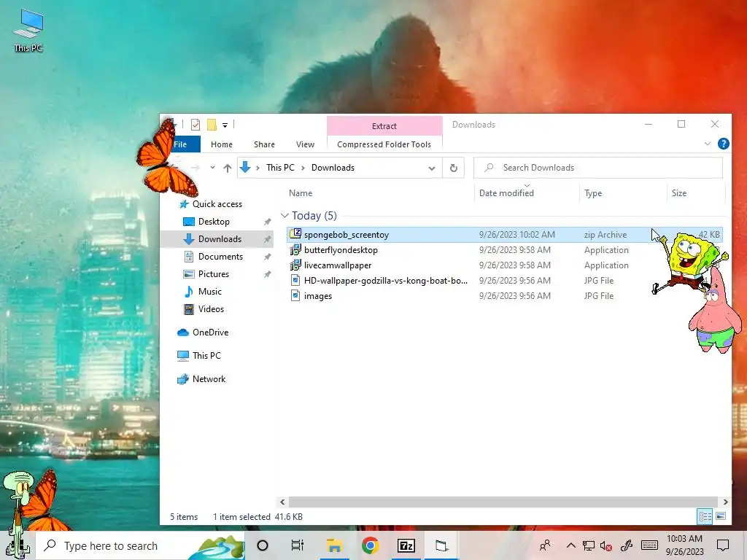Open the File menu tab
Screen dimensions: 747x560
[181, 144]
